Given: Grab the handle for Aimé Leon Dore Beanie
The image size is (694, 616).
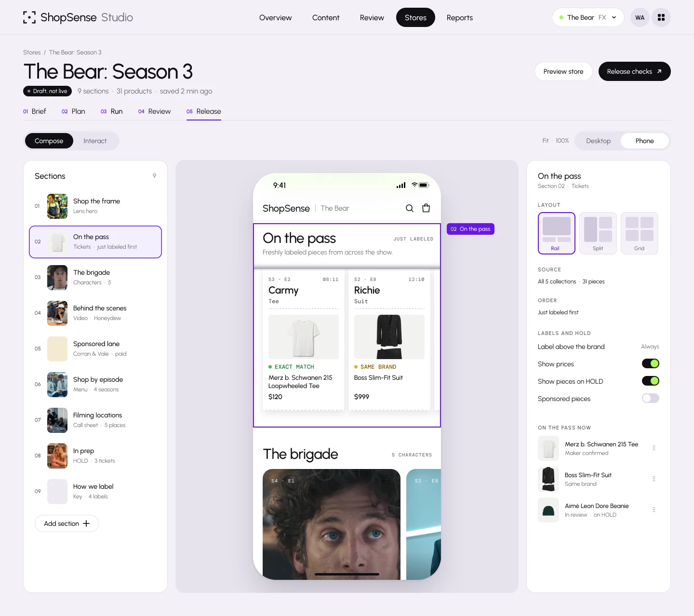Looking at the screenshot, I should tap(654, 510).
